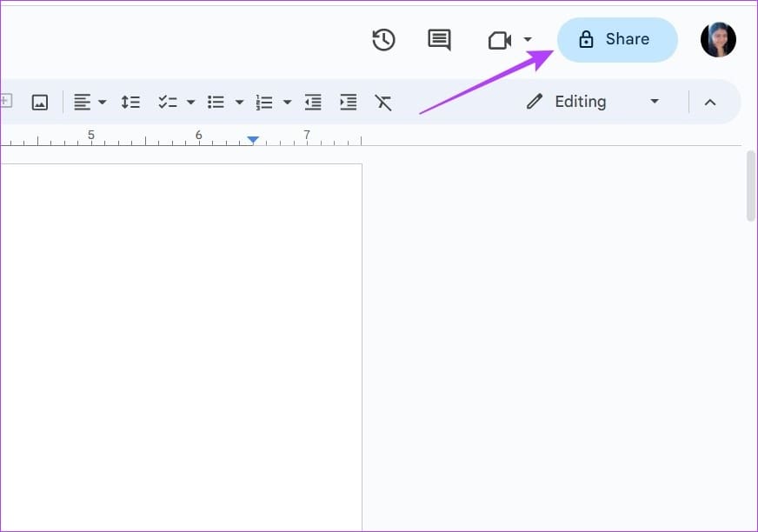Collapse the menus with chevron up
Image resolution: width=758 pixels, height=532 pixels.
click(710, 102)
